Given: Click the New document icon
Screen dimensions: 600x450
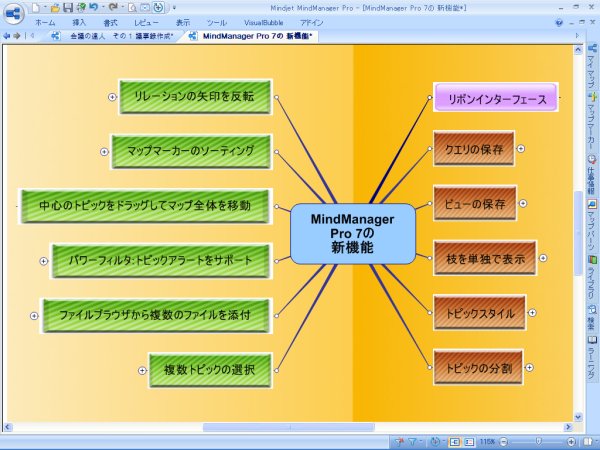Looking at the screenshot, I should [x=36, y=7].
